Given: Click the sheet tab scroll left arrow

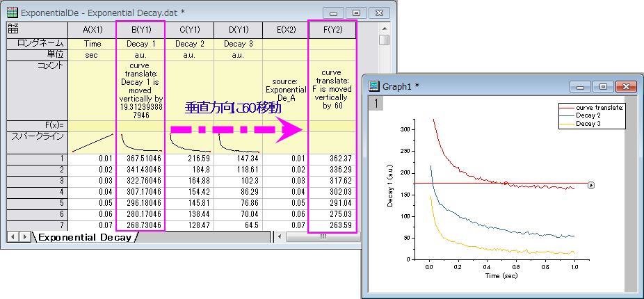Looking at the screenshot, I should pos(13,237).
